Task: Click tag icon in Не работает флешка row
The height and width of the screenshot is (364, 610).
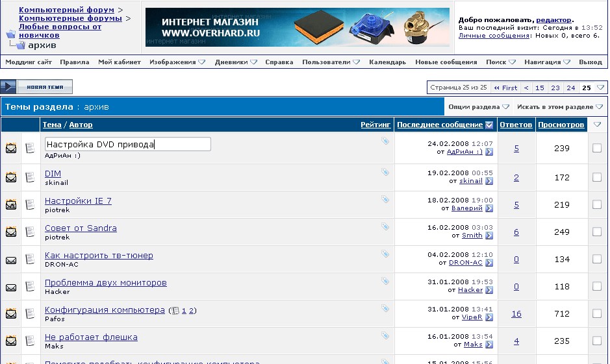Action: (385, 335)
